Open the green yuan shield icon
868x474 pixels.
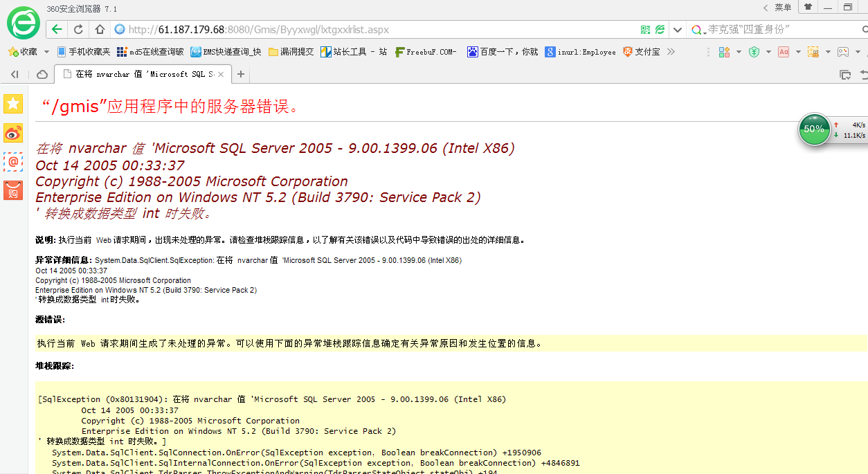coord(754,52)
